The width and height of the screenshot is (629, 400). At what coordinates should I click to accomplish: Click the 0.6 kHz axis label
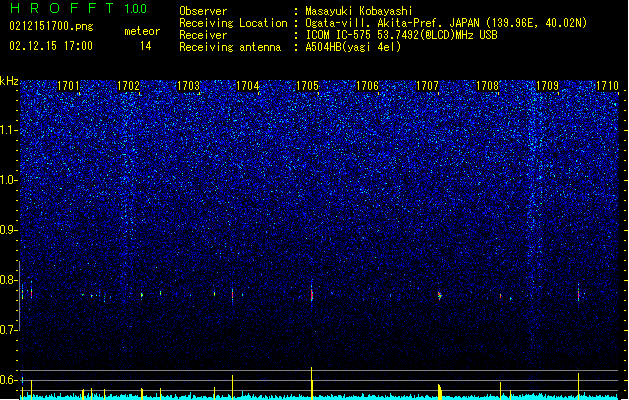click(x=9, y=380)
